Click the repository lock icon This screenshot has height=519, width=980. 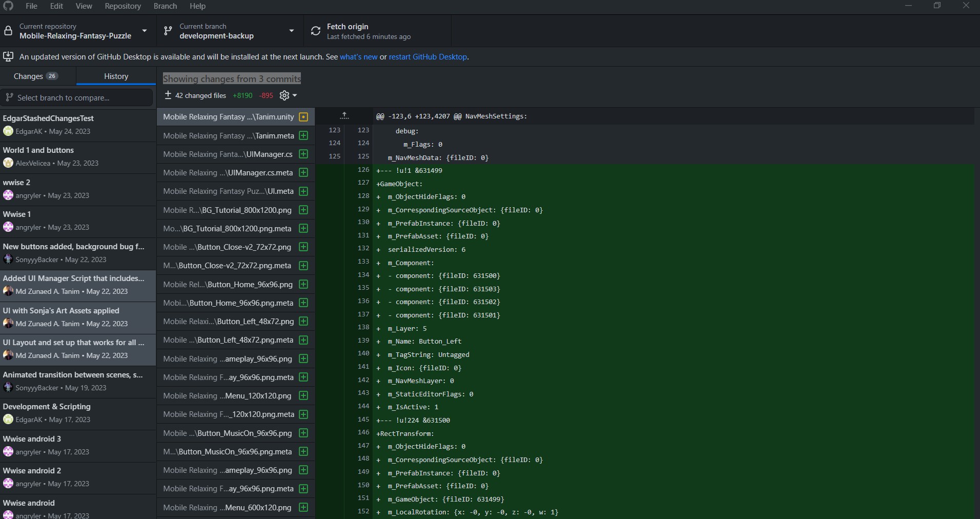click(8, 31)
